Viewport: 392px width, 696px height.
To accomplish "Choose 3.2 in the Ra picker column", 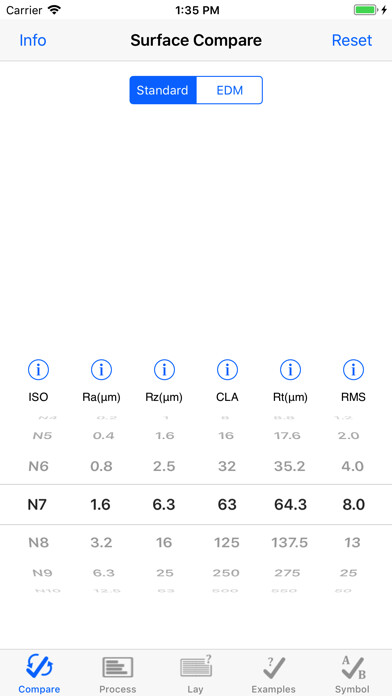I will pyautogui.click(x=101, y=542).
